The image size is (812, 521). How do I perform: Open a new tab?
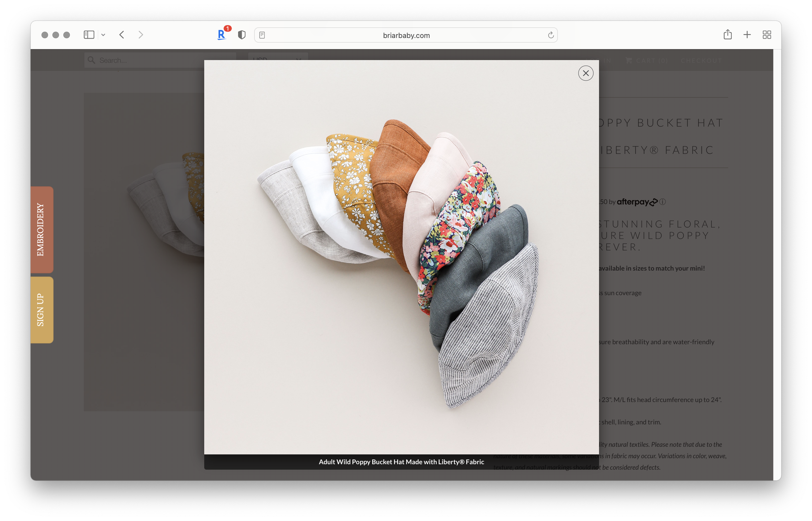point(747,34)
